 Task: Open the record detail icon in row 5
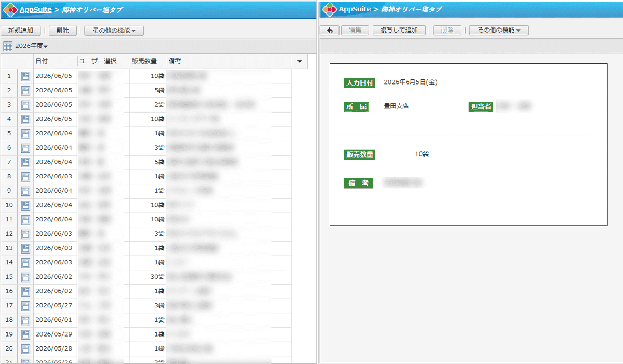coord(25,134)
